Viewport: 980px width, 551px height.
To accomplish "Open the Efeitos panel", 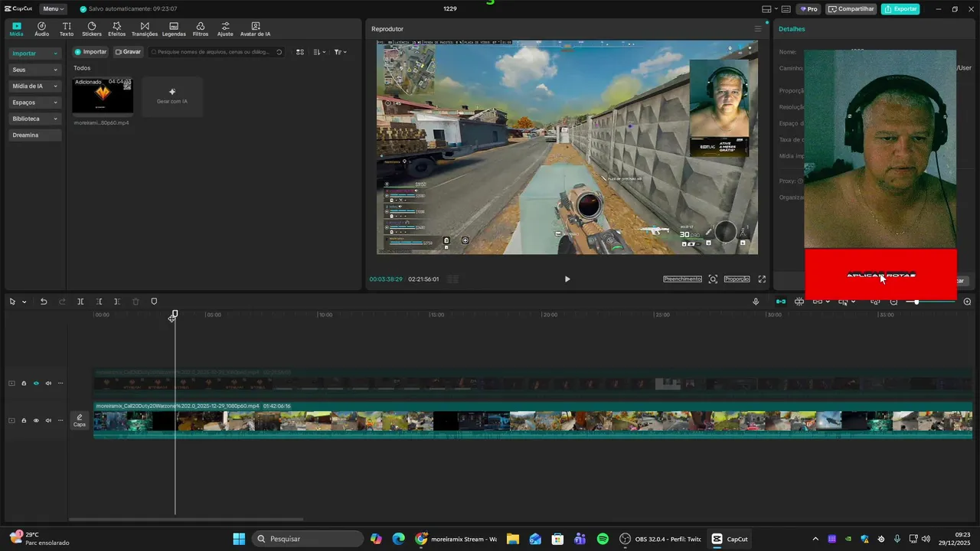I will point(116,29).
